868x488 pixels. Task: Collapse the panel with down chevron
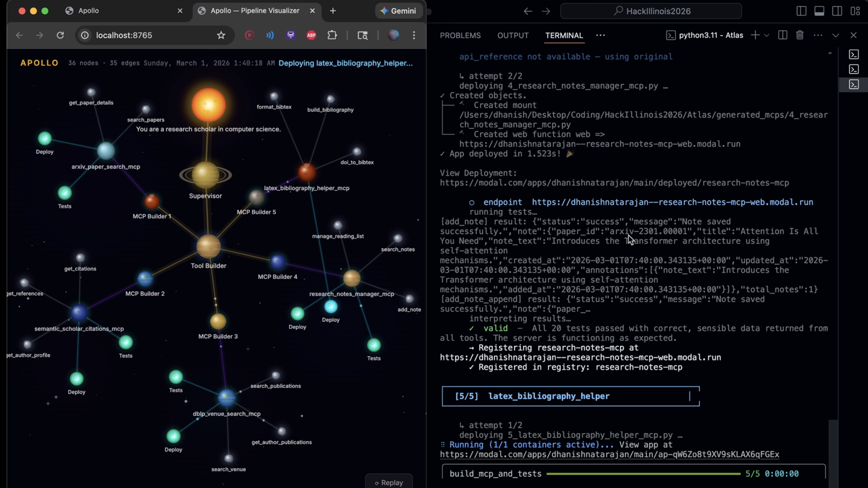836,35
